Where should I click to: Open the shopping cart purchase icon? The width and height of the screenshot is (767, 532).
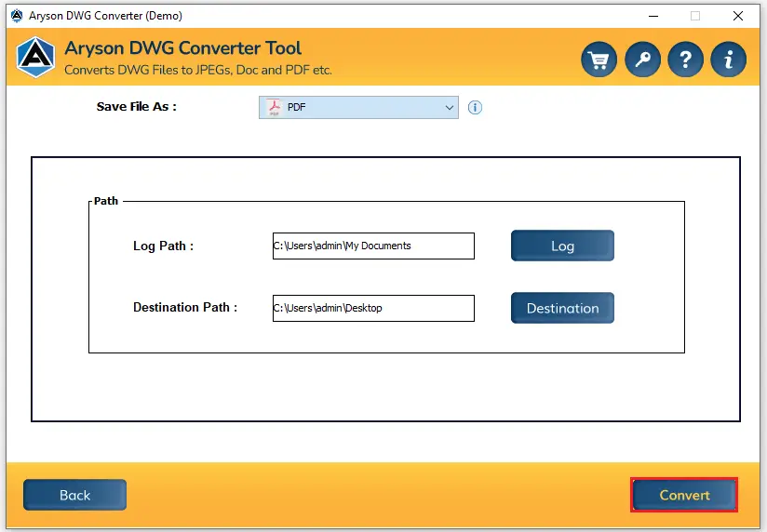[x=599, y=60]
